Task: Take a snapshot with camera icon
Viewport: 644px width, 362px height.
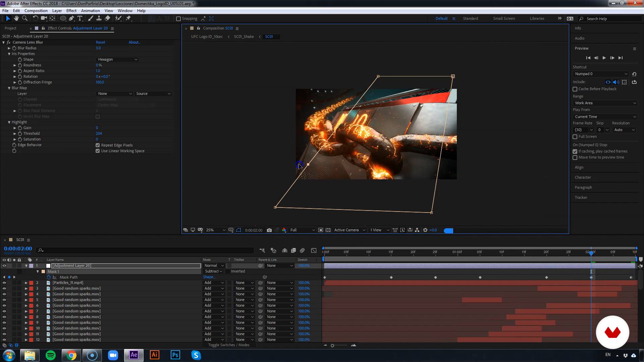Action: (269, 230)
